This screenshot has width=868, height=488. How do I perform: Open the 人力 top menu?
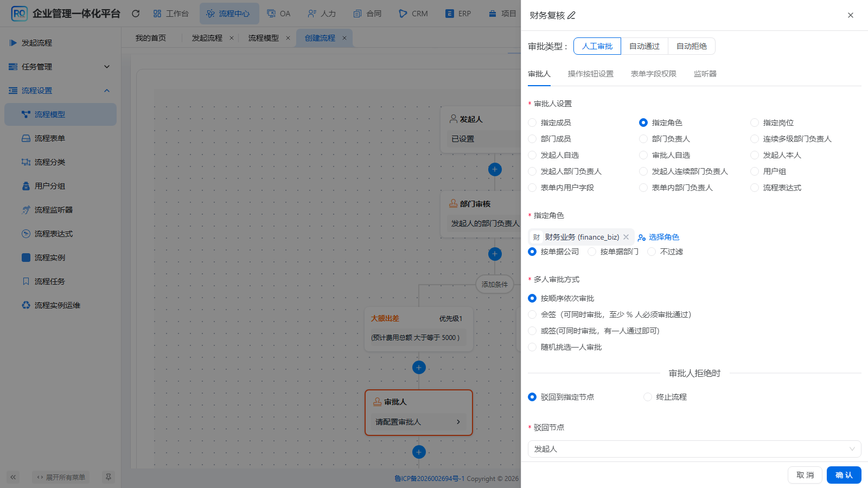pos(322,14)
